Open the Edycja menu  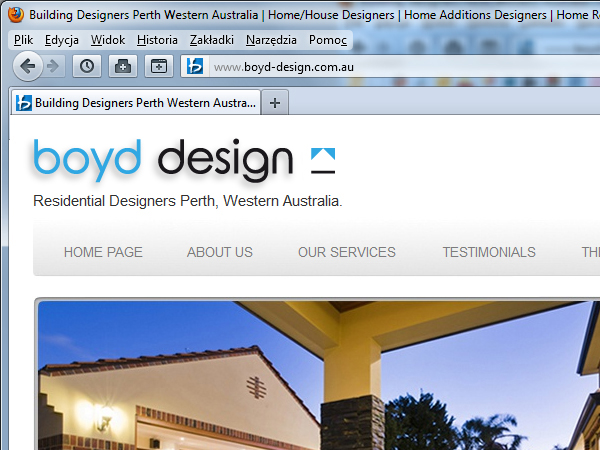[62, 40]
